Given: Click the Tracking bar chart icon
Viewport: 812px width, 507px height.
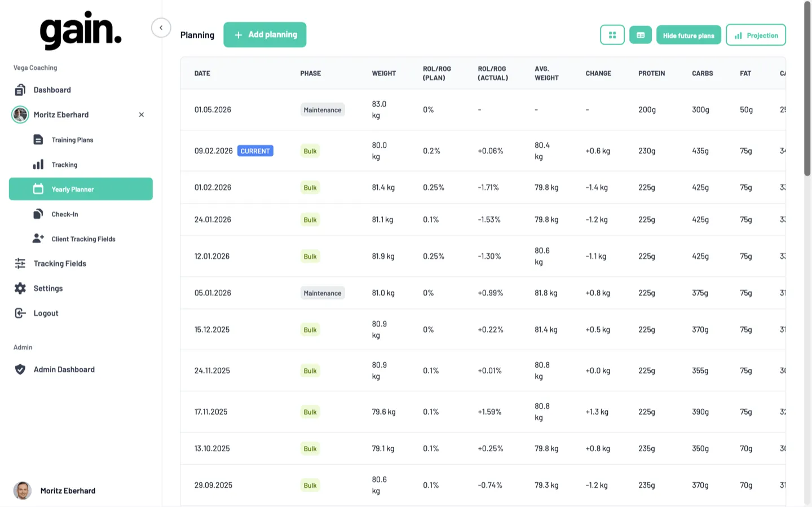Looking at the screenshot, I should pyautogui.click(x=38, y=165).
